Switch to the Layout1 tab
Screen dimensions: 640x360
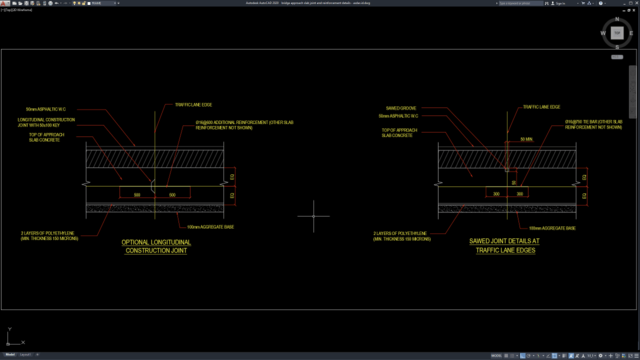(x=25, y=355)
